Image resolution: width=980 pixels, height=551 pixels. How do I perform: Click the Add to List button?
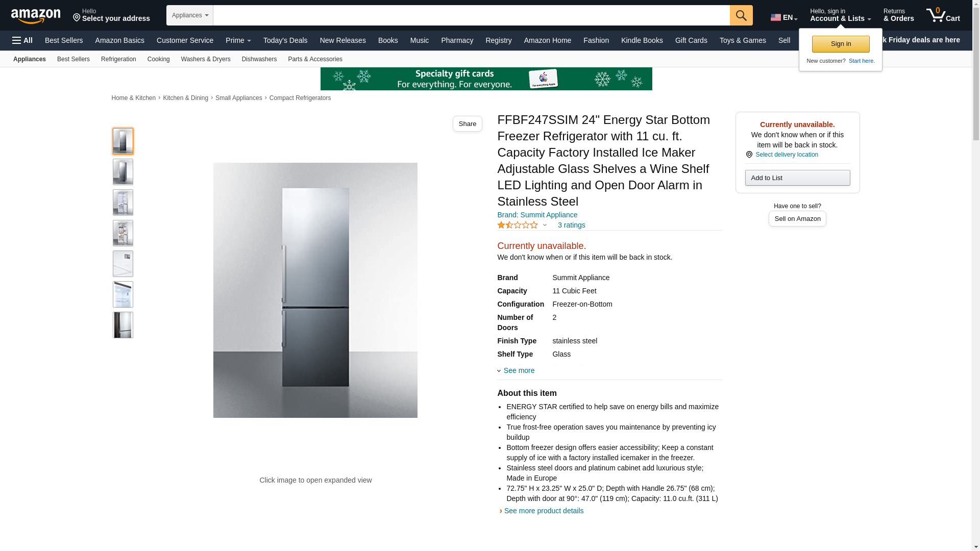pos(797,178)
